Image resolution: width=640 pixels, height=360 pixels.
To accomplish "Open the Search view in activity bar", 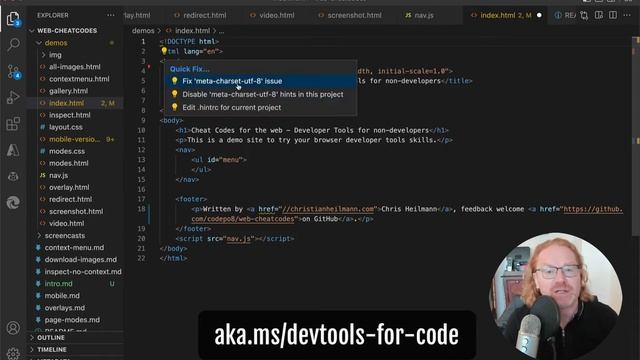I will pyautogui.click(x=13, y=44).
